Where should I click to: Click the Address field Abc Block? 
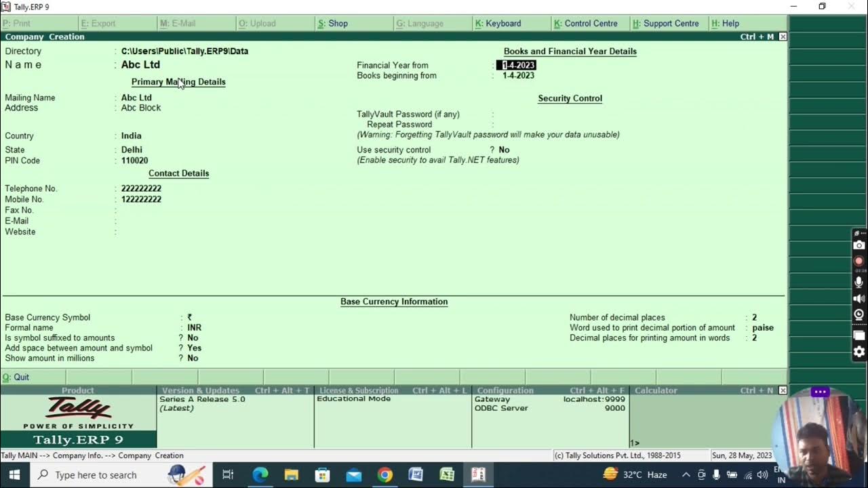tap(141, 108)
